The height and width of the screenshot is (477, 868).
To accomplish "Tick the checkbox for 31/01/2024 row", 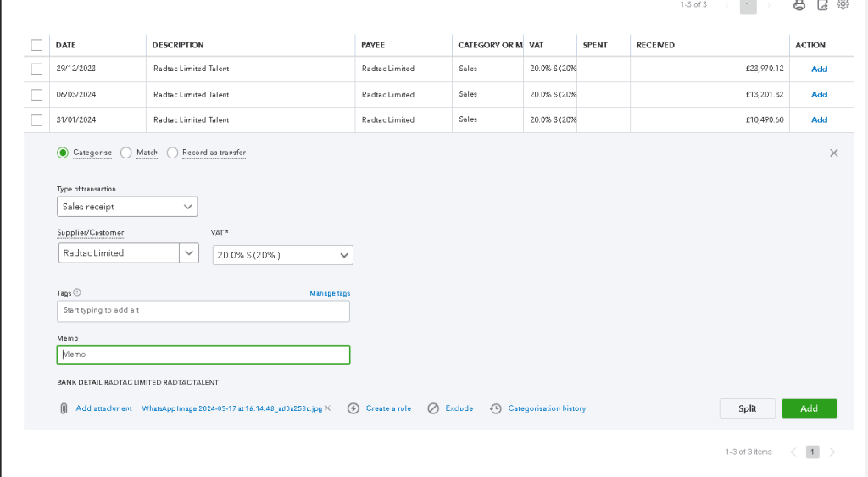I will [x=36, y=120].
